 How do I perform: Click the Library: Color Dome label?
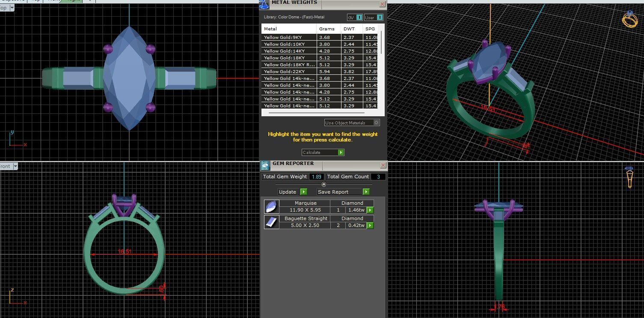[294, 17]
